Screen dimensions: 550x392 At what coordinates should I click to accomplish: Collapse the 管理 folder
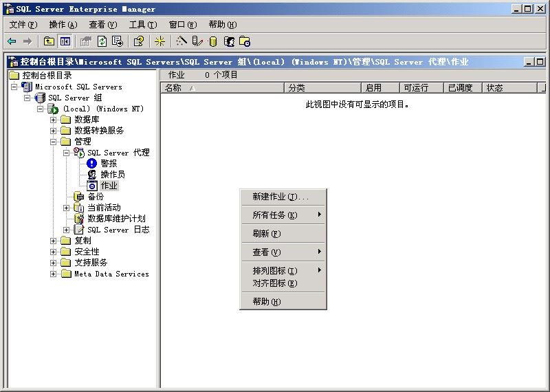(x=54, y=142)
